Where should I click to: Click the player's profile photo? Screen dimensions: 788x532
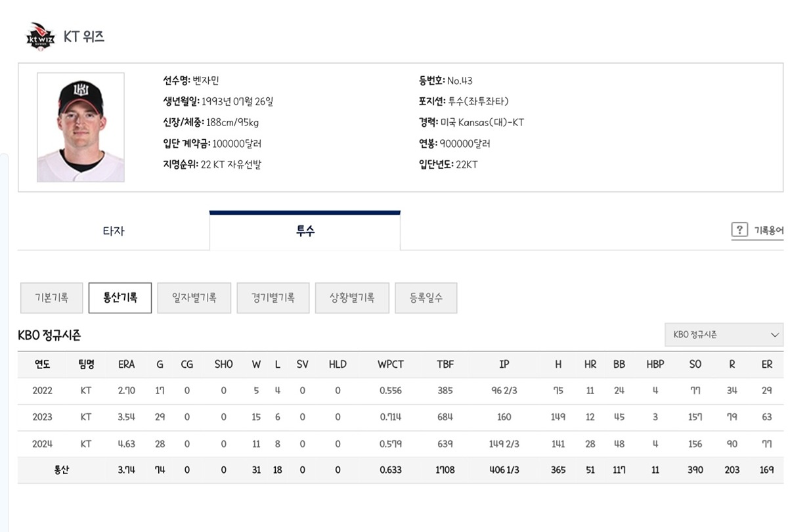pyautogui.click(x=80, y=127)
